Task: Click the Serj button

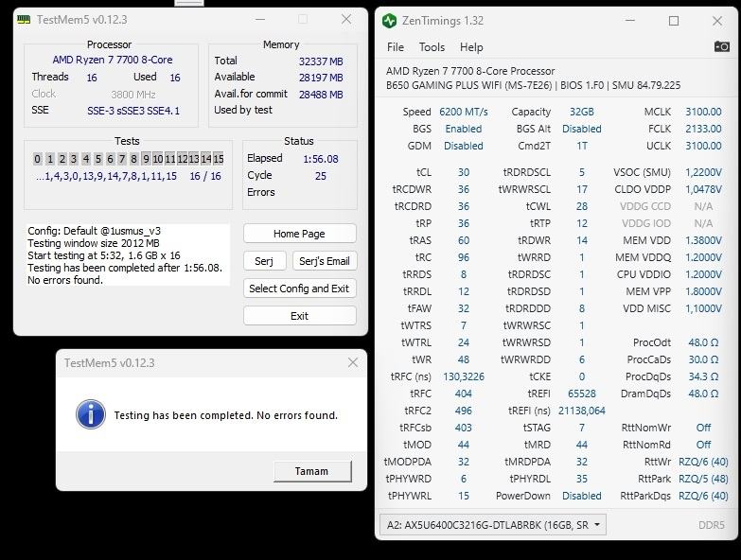Action: [264, 261]
